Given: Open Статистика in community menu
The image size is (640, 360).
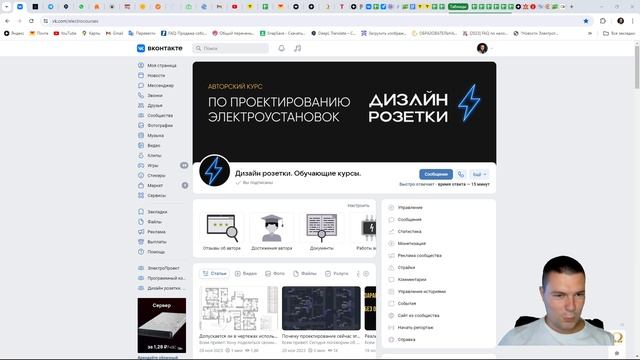Looking at the screenshot, I should [409, 231].
